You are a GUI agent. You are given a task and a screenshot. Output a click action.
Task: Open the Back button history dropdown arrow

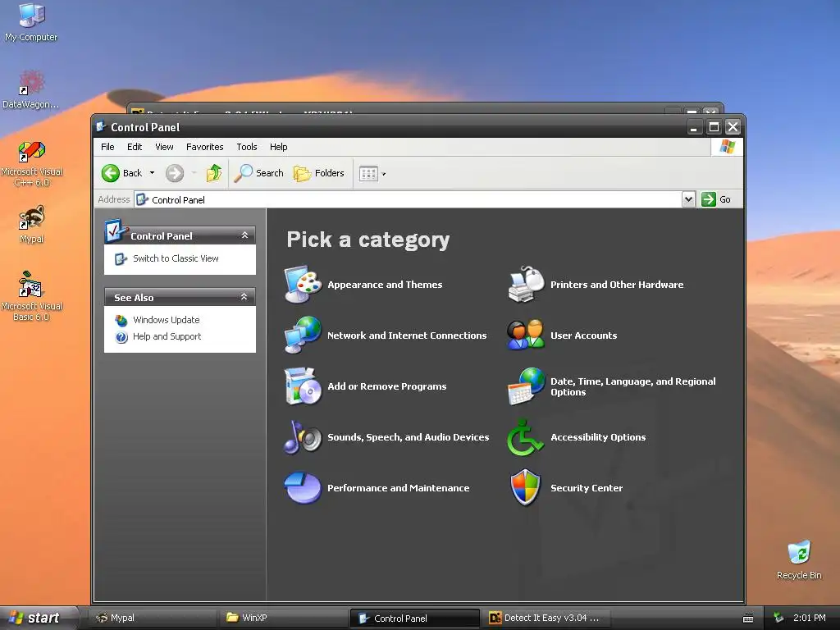pos(152,173)
